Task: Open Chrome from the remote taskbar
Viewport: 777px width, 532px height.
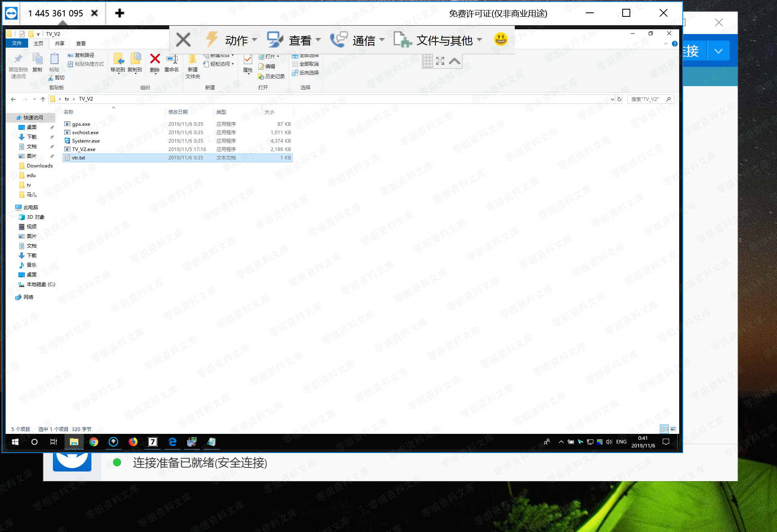Action: [x=94, y=442]
